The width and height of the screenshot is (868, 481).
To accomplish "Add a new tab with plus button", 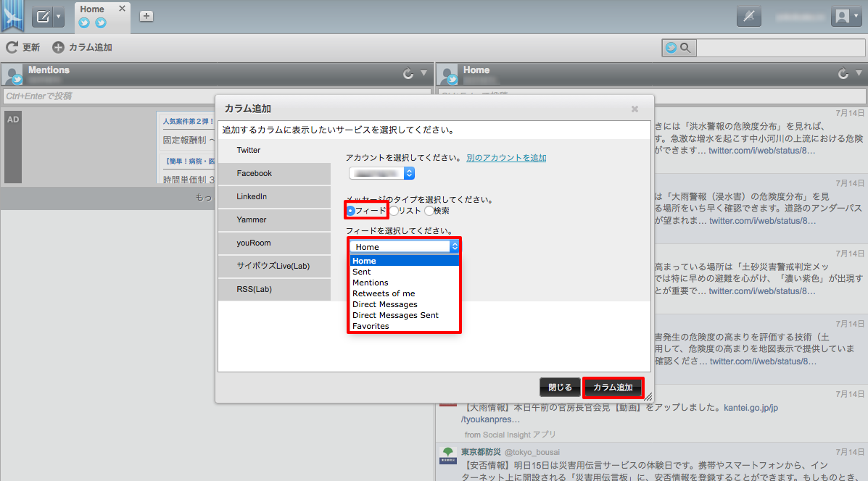I will coord(146,16).
